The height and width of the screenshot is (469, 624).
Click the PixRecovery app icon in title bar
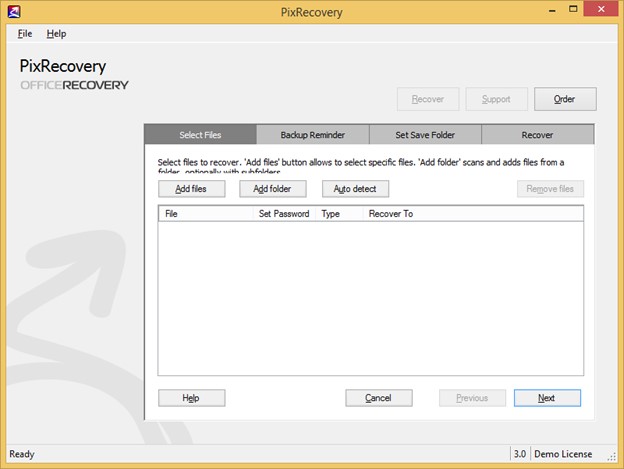point(14,12)
